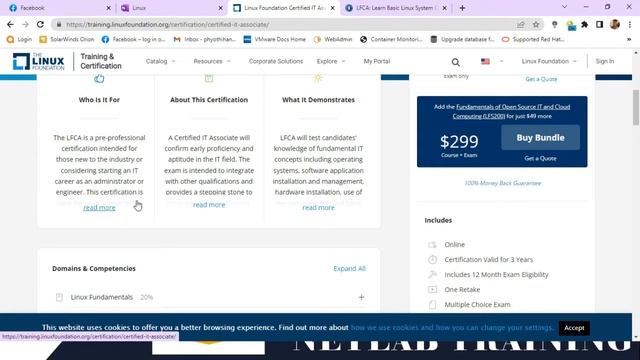Open the tab search chevron
640x360 pixels.
564,7
